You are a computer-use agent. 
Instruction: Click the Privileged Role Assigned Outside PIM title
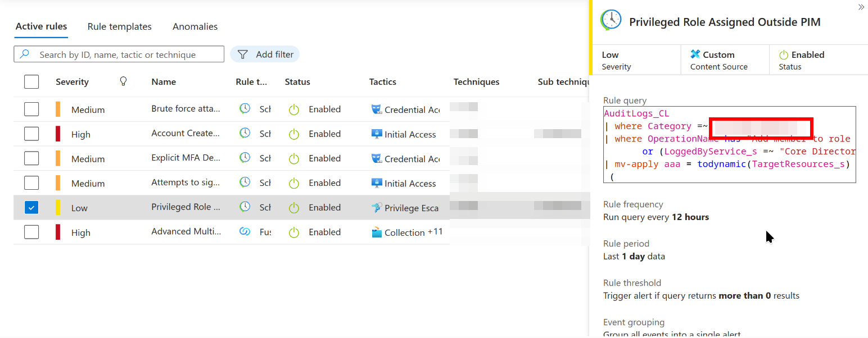click(x=725, y=22)
